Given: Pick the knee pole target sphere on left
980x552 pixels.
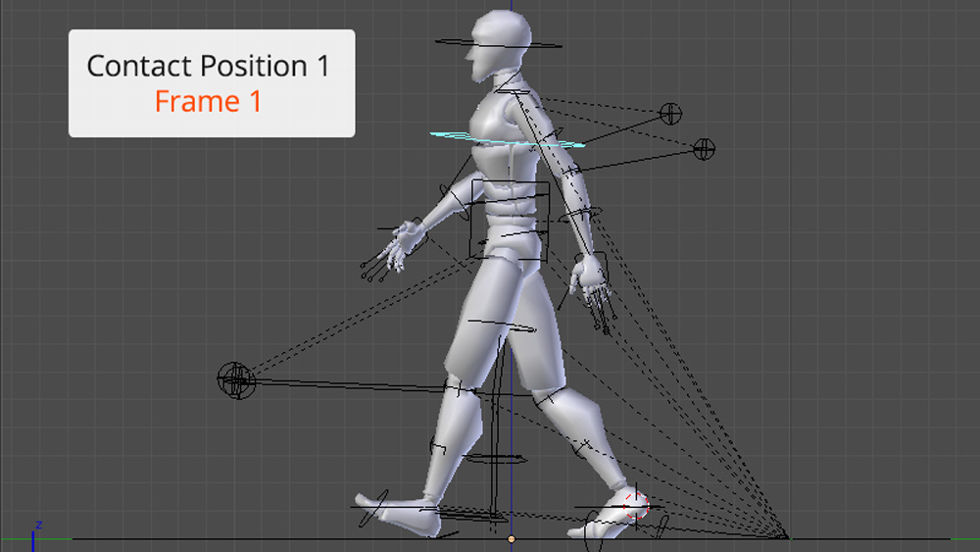Looking at the screenshot, I should (x=235, y=379).
